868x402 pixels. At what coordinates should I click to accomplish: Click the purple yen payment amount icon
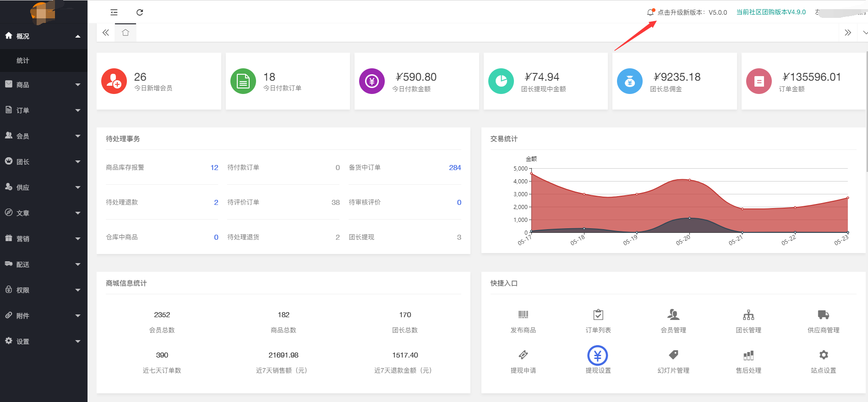pyautogui.click(x=372, y=81)
